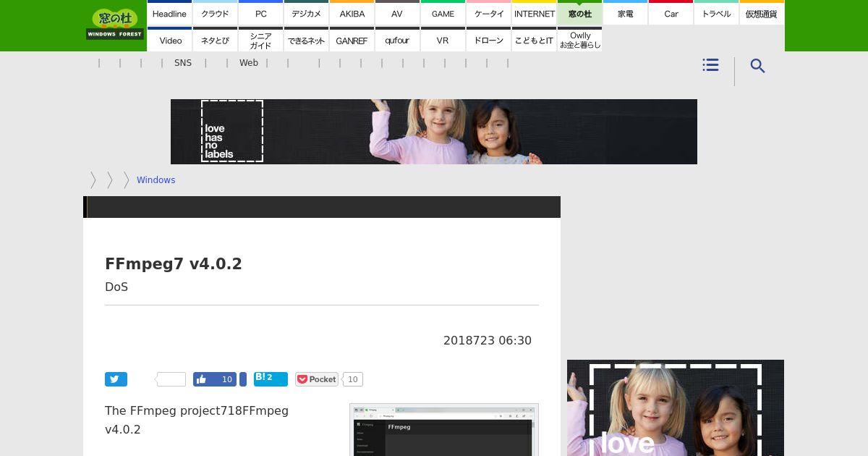Switch to the ネタとぴ tab
This screenshot has height=456, width=868.
click(x=215, y=40)
